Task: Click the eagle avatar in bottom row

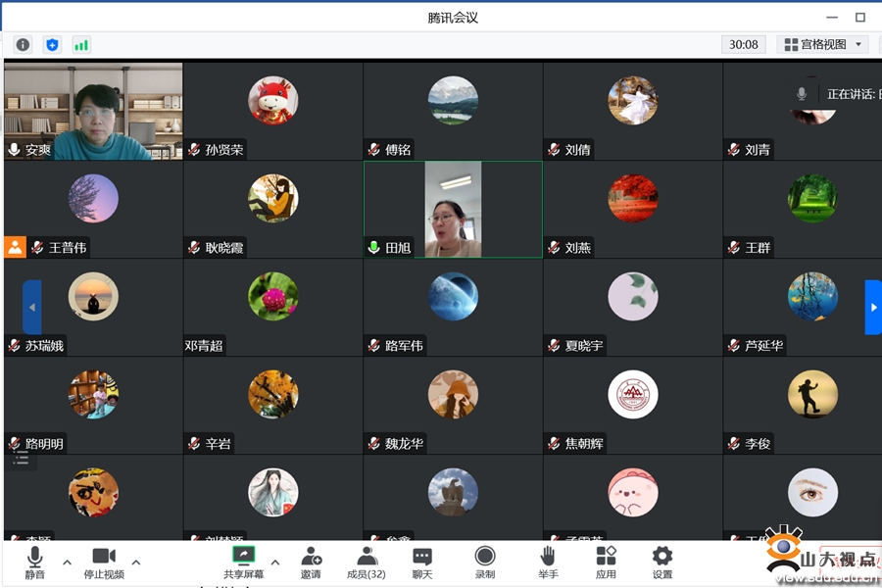Action: click(x=453, y=492)
